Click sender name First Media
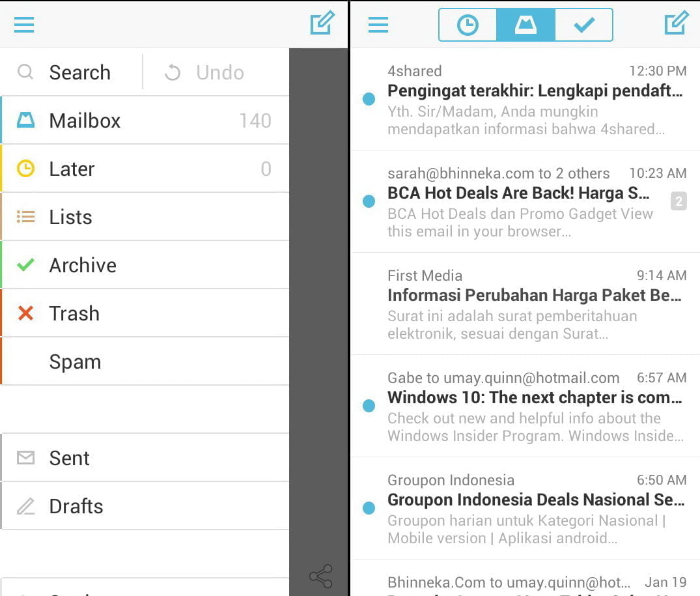This screenshot has width=700, height=596. pos(425,276)
